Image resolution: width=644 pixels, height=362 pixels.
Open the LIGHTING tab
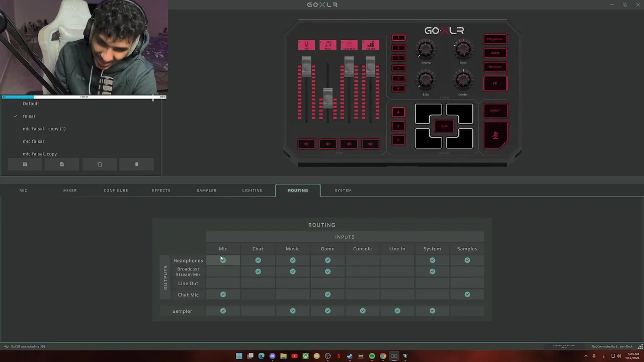pos(252,191)
